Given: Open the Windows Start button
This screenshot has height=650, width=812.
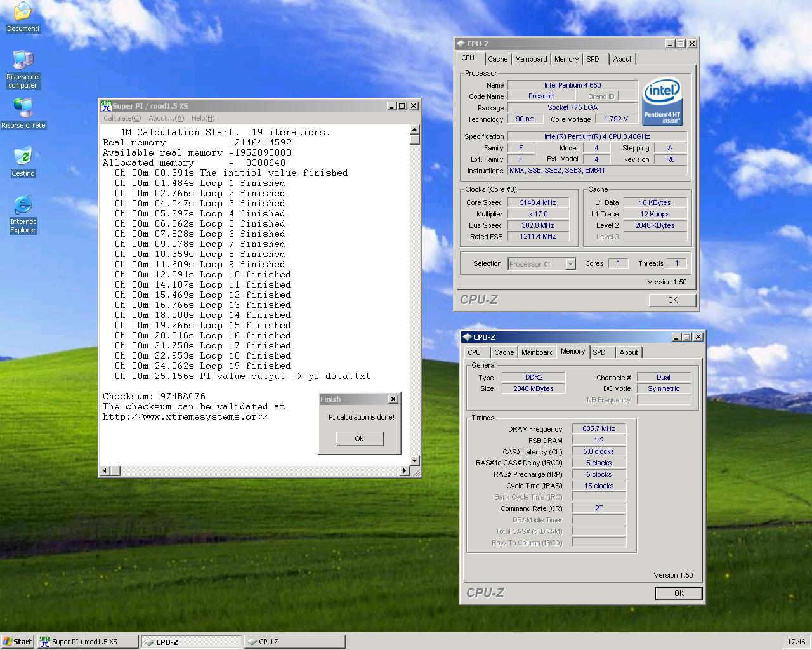Looking at the screenshot, I should tap(17, 642).
